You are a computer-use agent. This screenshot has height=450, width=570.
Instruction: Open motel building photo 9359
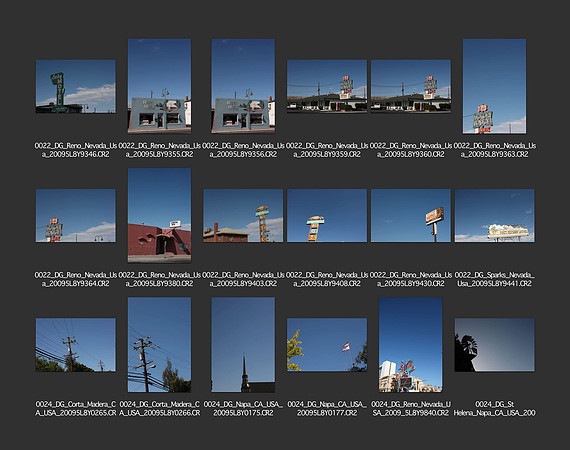(327, 87)
